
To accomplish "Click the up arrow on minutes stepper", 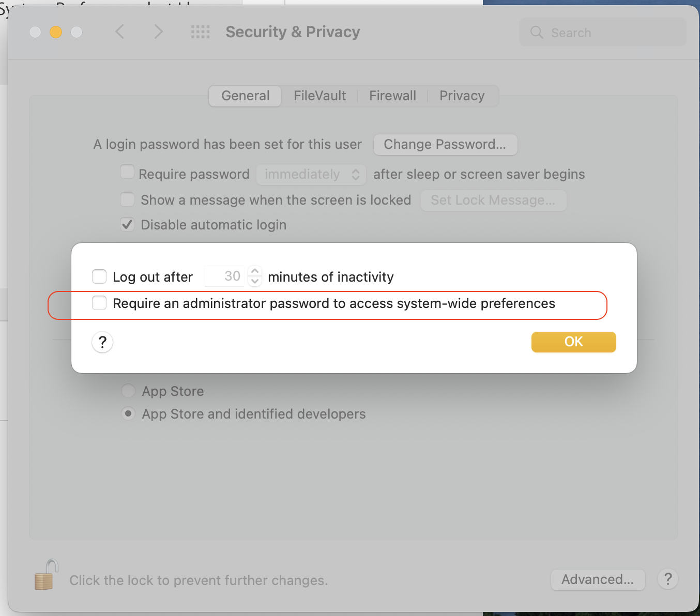I will [x=254, y=271].
